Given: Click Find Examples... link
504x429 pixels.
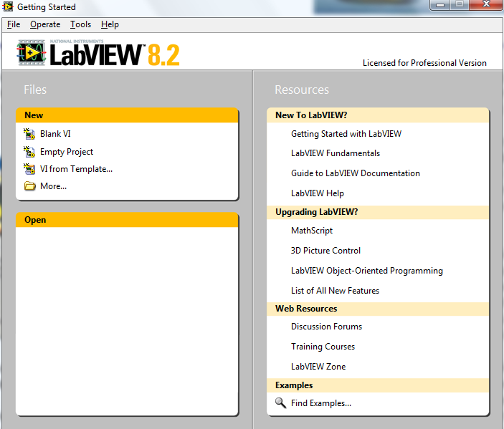Looking at the screenshot, I should coord(320,403).
